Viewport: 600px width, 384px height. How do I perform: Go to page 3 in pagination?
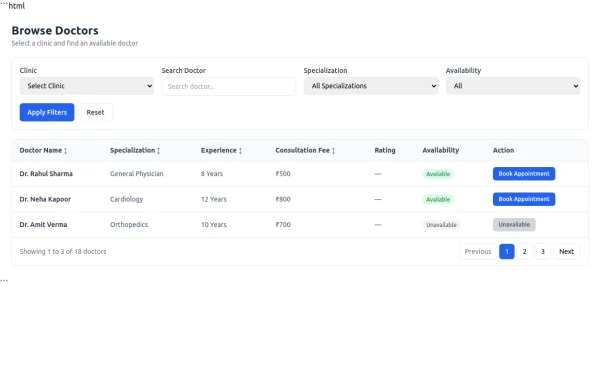pyautogui.click(x=543, y=252)
